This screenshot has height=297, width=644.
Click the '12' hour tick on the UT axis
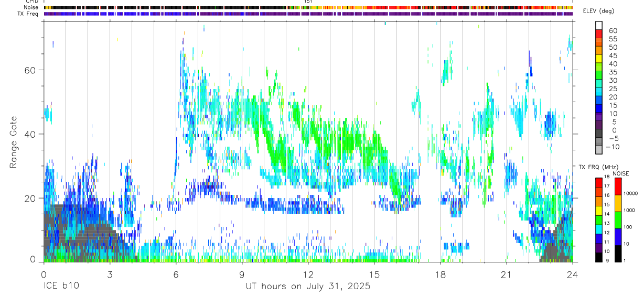[x=308, y=274]
